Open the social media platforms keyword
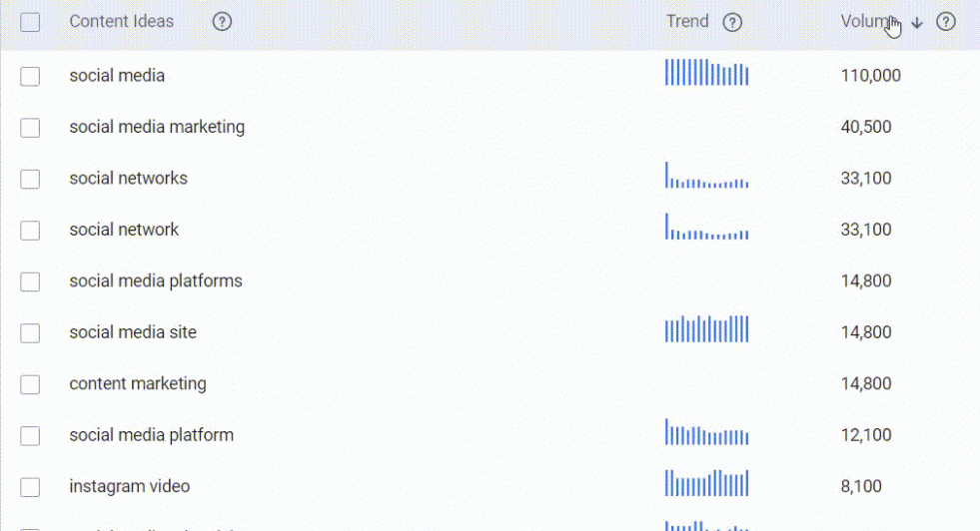Screen dimensions: 980x531 (156, 281)
